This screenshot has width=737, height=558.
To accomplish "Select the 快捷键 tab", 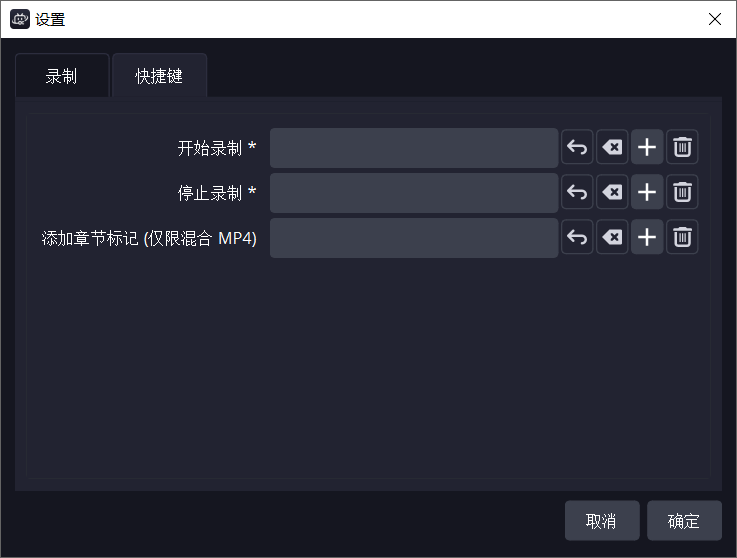I will click(159, 76).
